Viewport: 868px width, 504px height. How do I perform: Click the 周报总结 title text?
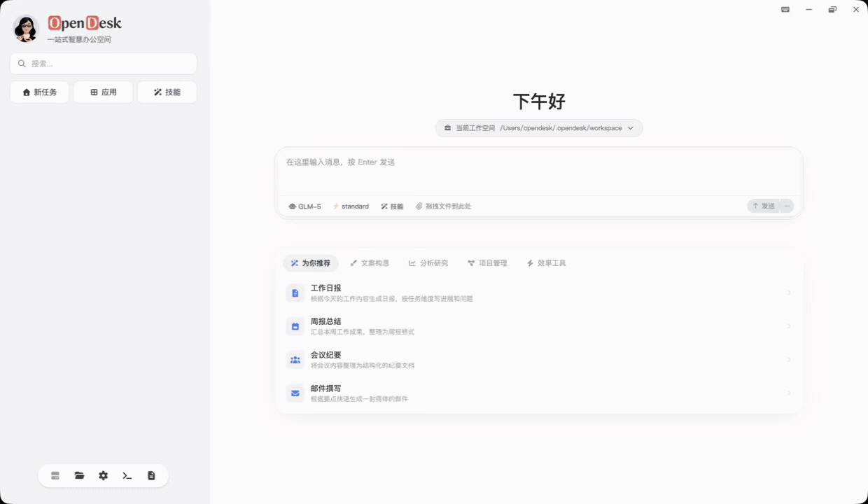tap(325, 321)
